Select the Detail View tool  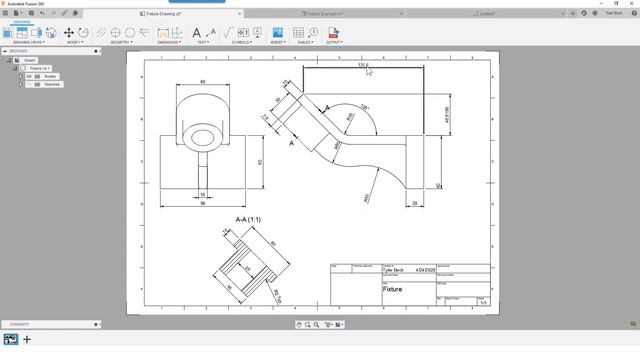point(51,33)
